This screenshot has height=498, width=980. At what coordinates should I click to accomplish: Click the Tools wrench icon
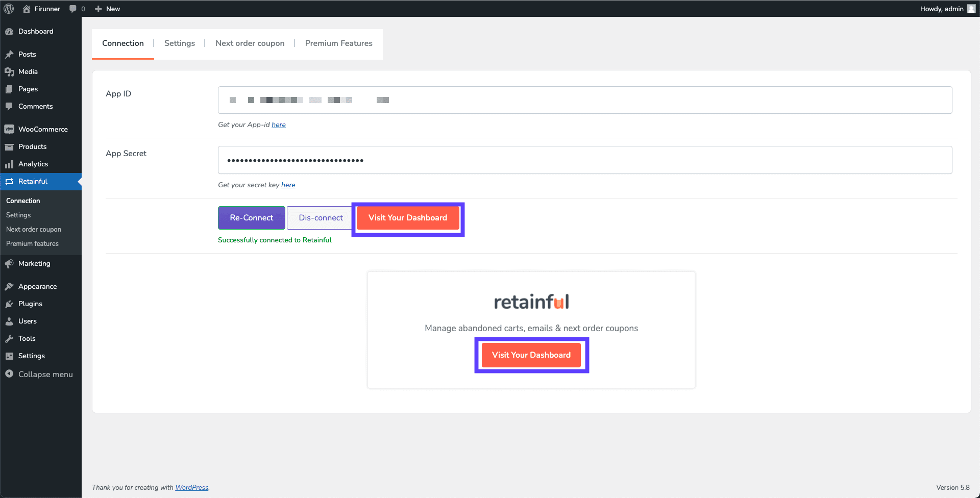pyautogui.click(x=9, y=338)
